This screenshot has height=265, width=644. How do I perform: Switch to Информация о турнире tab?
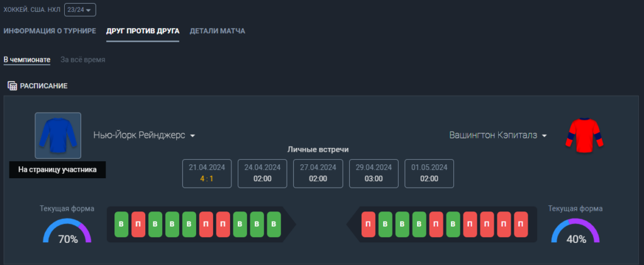(x=50, y=31)
